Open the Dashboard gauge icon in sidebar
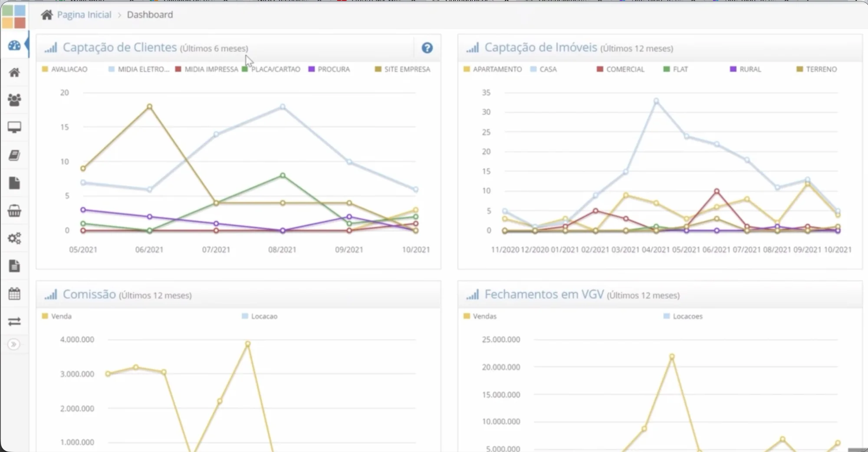This screenshot has height=452, width=868. pos(14,45)
